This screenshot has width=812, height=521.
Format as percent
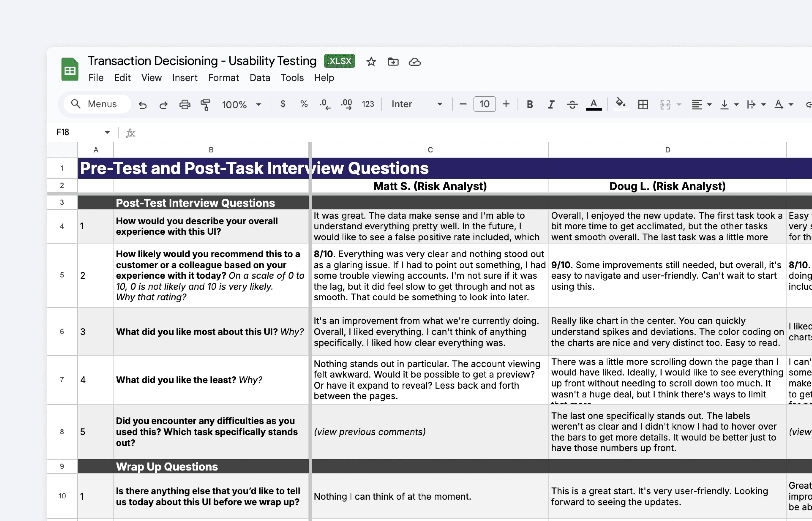pyautogui.click(x=304, y=104)
